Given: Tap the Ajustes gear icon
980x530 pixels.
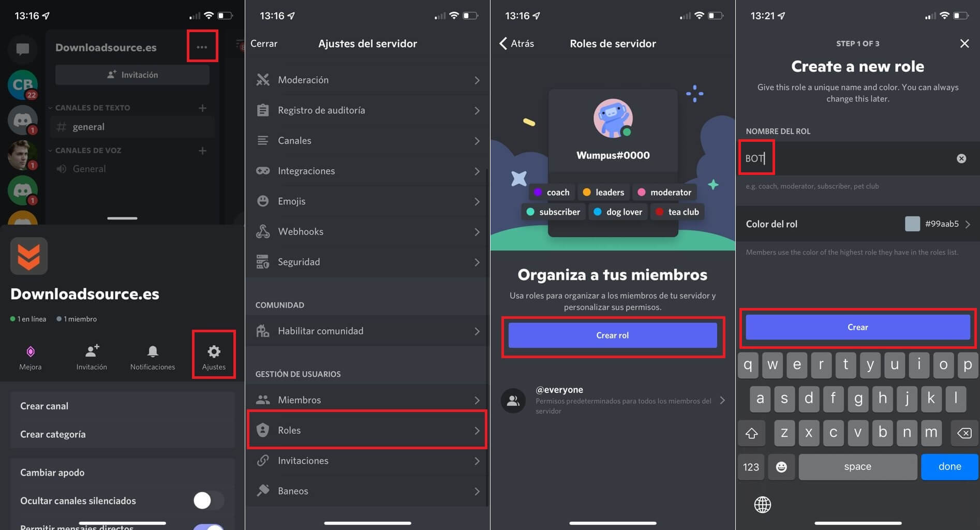Looking at the screenshot, I should point(214,352).
